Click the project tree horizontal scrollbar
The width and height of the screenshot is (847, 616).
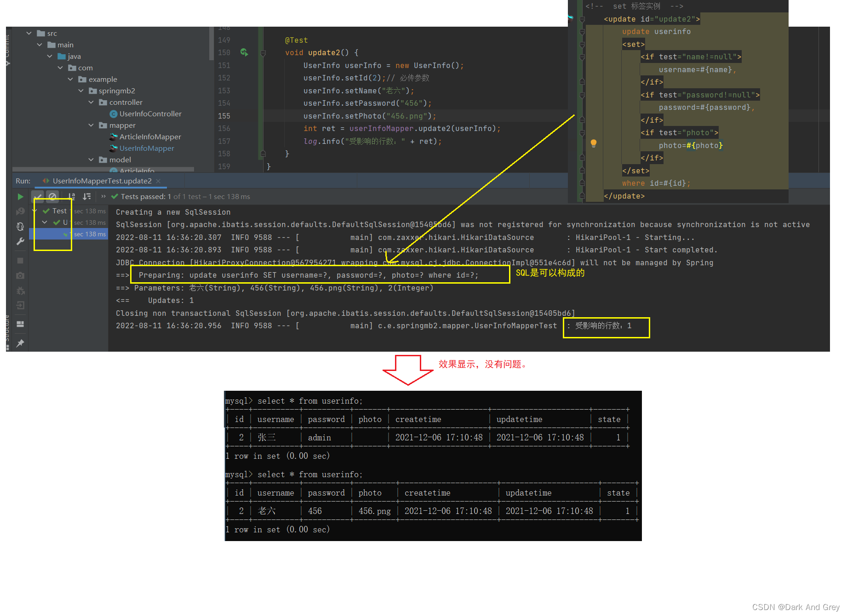[x=103, y=169]
